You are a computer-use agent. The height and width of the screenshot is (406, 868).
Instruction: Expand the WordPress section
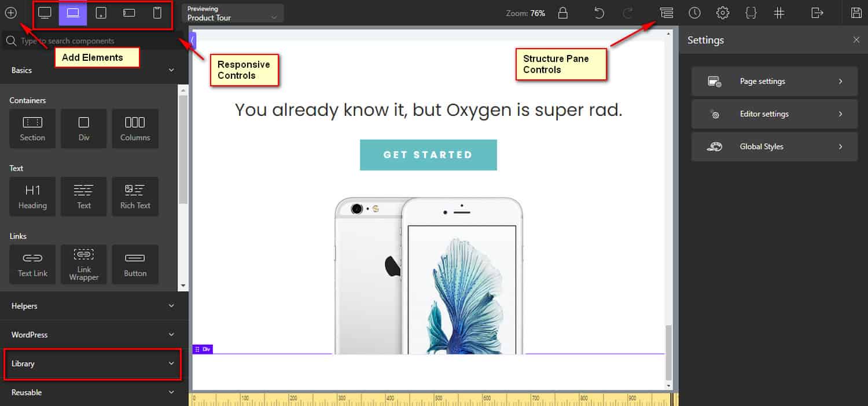coord(93,335)
